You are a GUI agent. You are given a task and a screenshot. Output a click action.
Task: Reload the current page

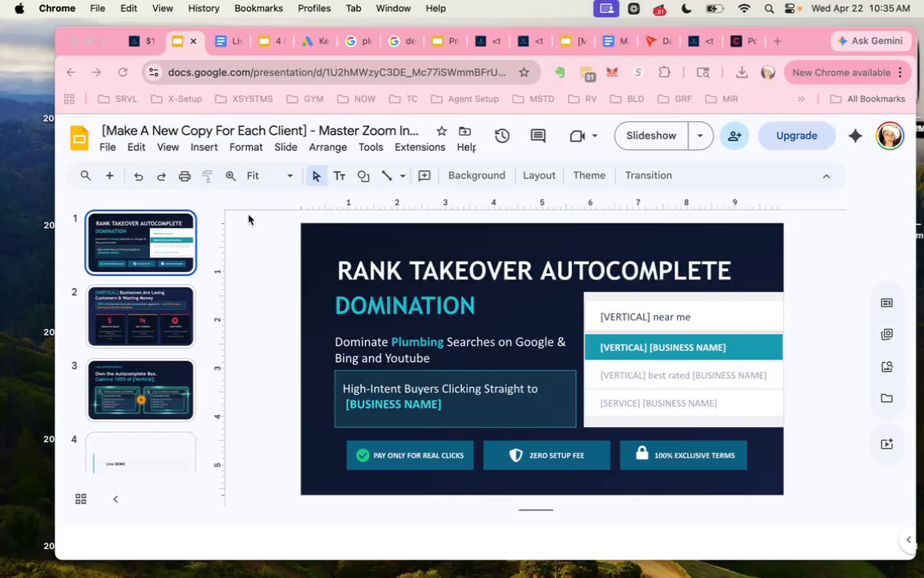[x=123, y=72]
